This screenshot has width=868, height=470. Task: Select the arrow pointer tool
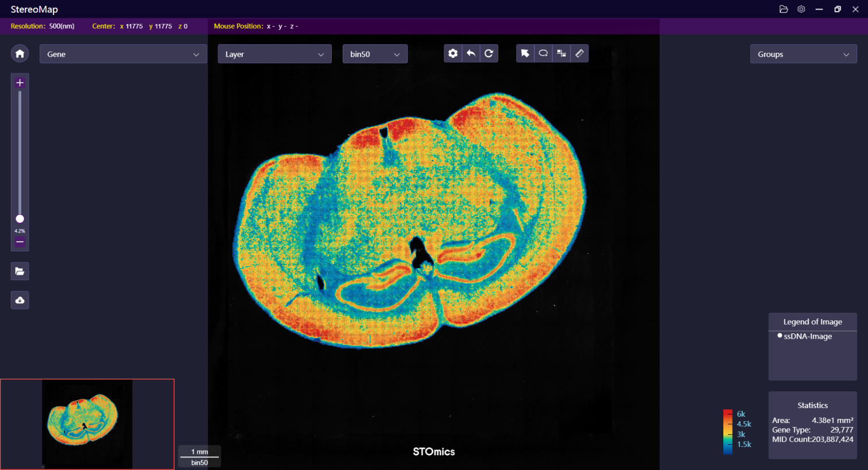(525, 53)
